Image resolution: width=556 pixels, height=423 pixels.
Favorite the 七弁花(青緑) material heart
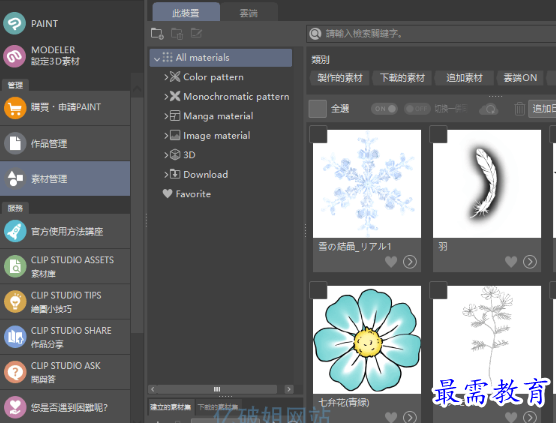tap(391, 417)
